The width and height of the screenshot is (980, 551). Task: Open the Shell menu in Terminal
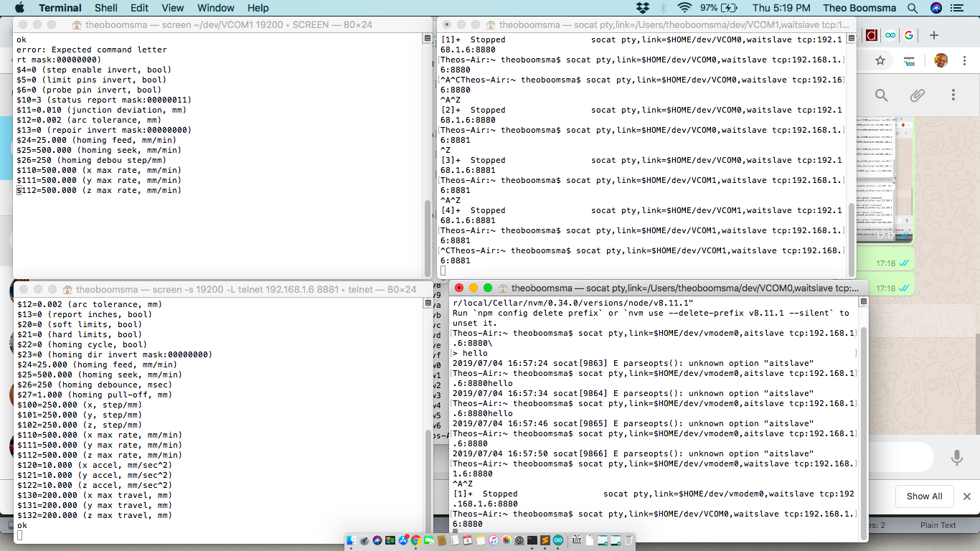click(105, 8)
